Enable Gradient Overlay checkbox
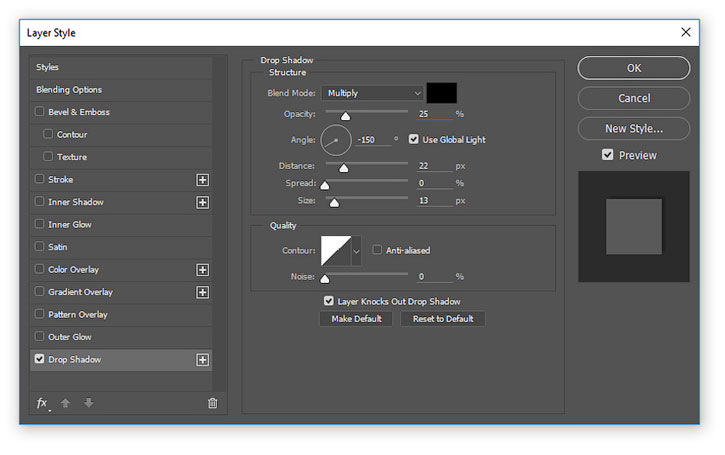The width and height of the screenshot is (725, 455). (39, 291)
